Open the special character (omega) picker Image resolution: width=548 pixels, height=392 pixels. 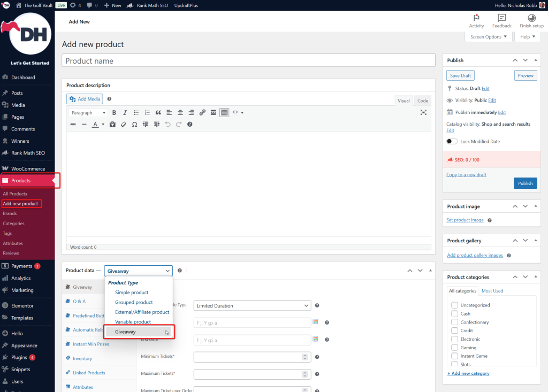click(x=134, y=124)
